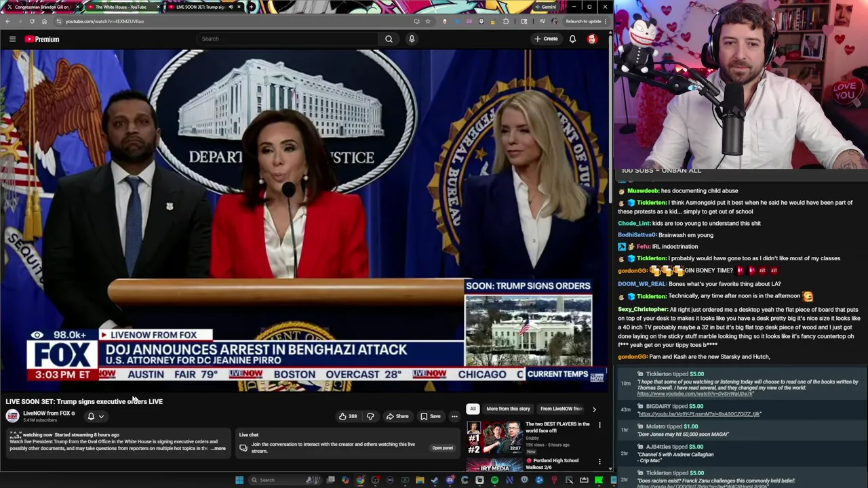The width and height of the screenshot is (868, 488).
Task: Open the Gemini button in title bar
Action: tap(545, 7)
